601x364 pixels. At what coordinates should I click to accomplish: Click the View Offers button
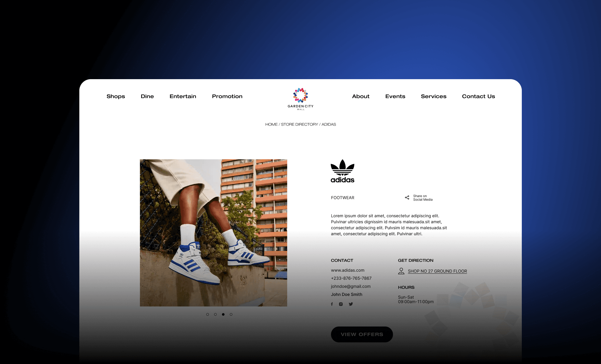point(362,334)
